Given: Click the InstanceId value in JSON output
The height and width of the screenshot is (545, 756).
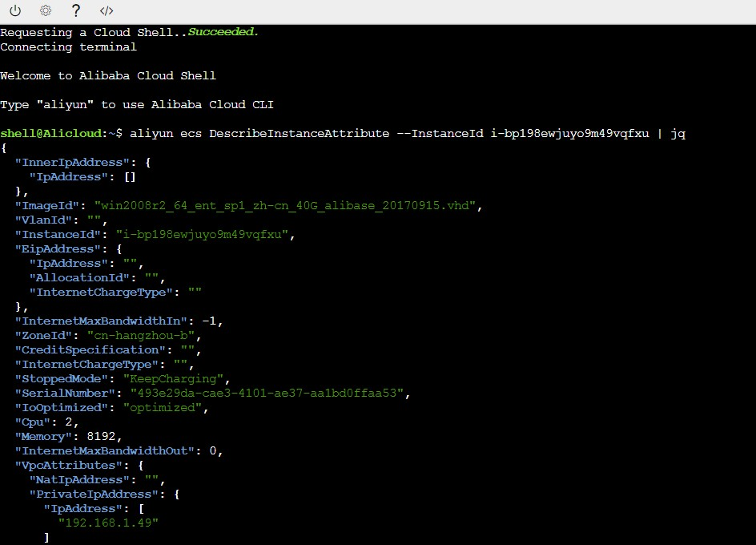Looking at the screenshot, I should [x=202, y=235].
